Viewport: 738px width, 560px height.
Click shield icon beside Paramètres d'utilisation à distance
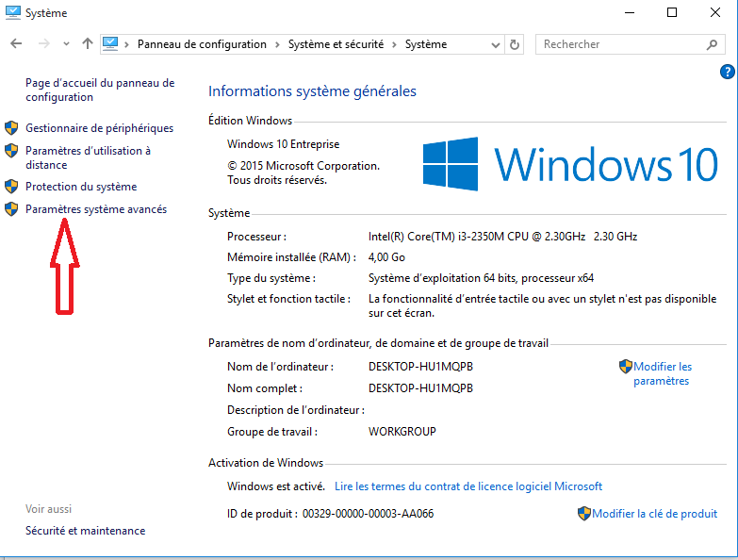pos(11,151)
